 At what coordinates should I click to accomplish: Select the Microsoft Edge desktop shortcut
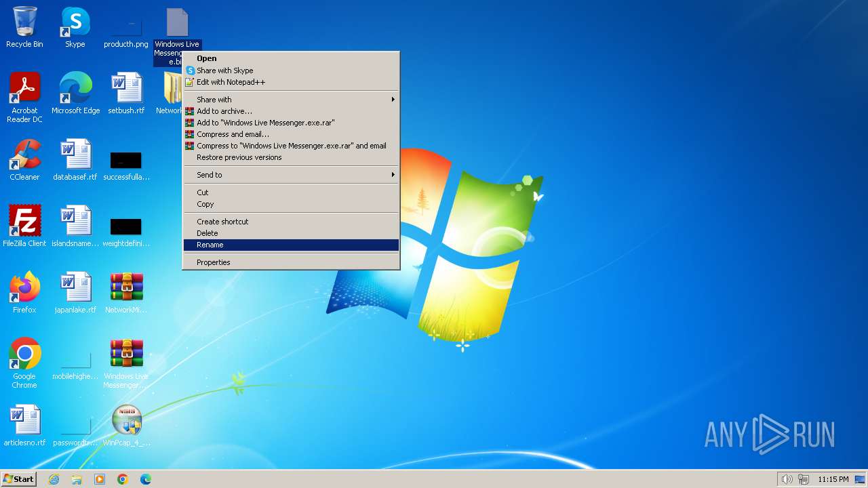point(75,94)
